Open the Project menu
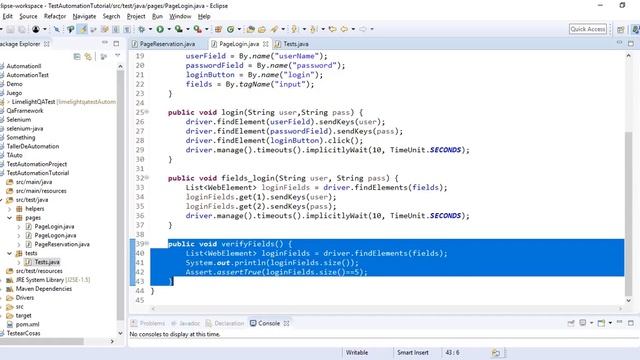Image resolution: width=640 pixels, height=360 pixels. [136, 16]
